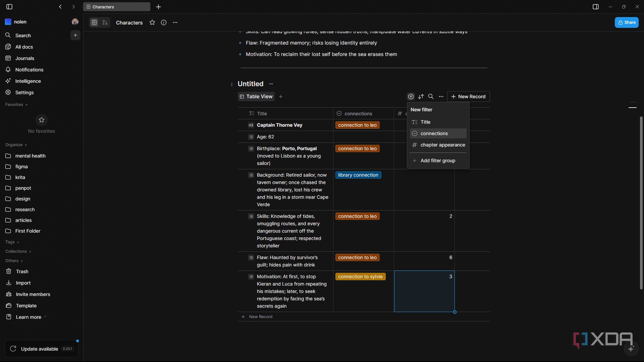This screenshot has width=644, height=362.
Task: Toggle the left sidebar panel icon
Action: [x=9, y=7]
